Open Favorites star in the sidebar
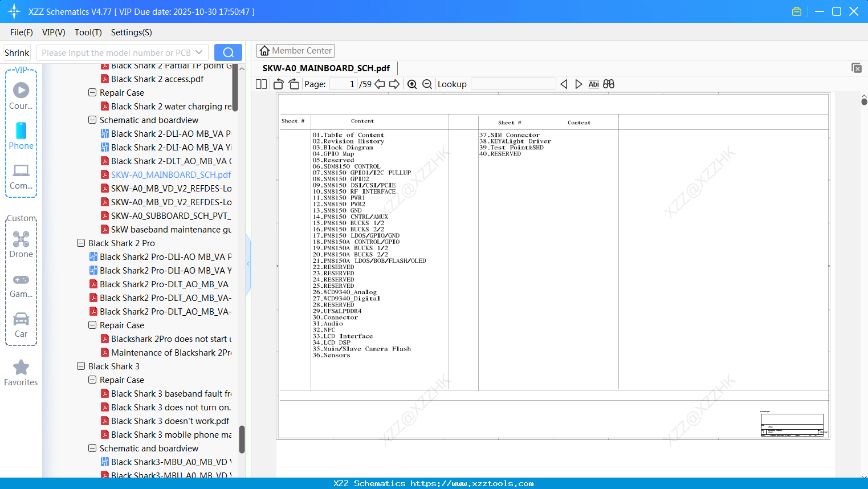Screen dimensions: 868x489 [21, 373]
